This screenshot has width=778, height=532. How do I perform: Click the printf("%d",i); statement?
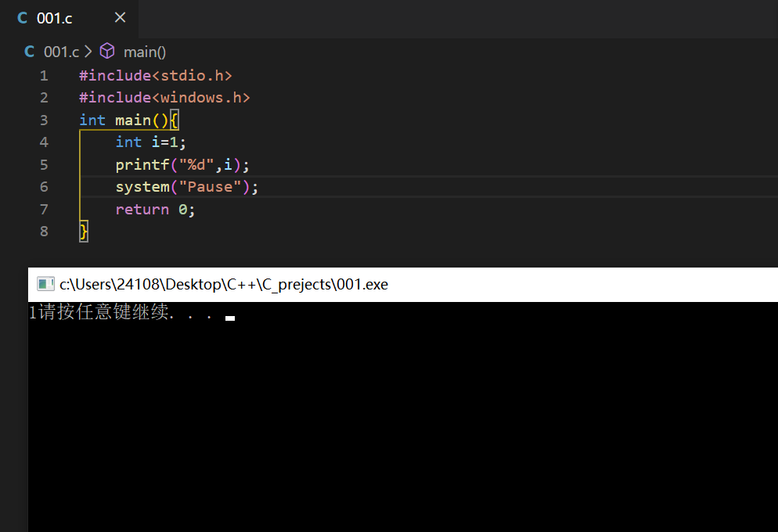[x=182, y=164]
